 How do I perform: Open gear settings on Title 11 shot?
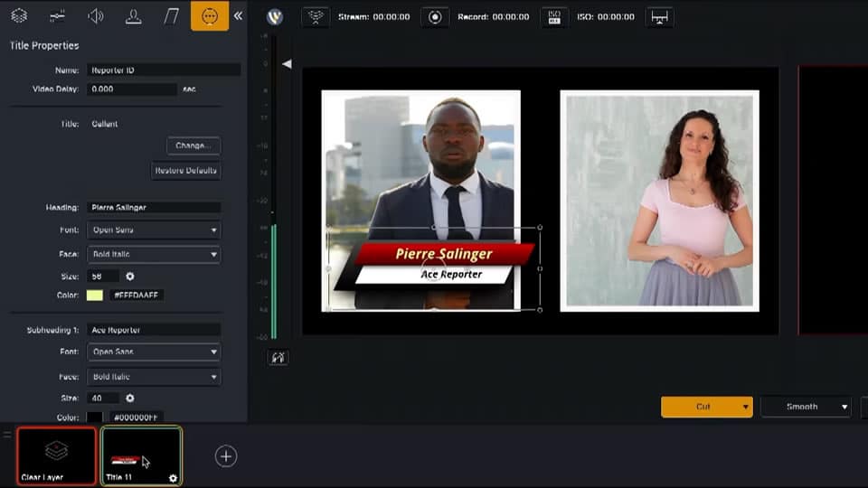(x=173, y=478)
